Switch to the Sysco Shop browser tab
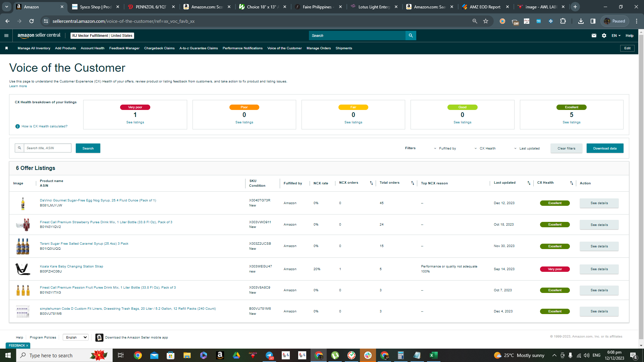644x362 pixels. click(x=96, y=7)
